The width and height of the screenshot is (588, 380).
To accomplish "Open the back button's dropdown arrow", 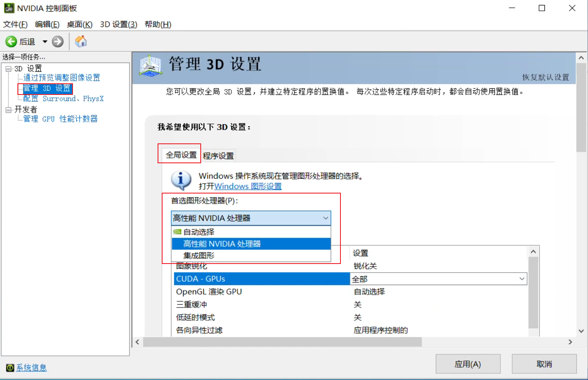I will coord(45,41).
